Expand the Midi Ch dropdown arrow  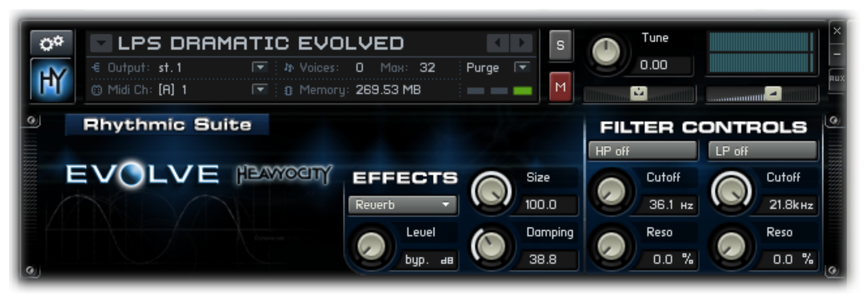[x=260, y=89]
